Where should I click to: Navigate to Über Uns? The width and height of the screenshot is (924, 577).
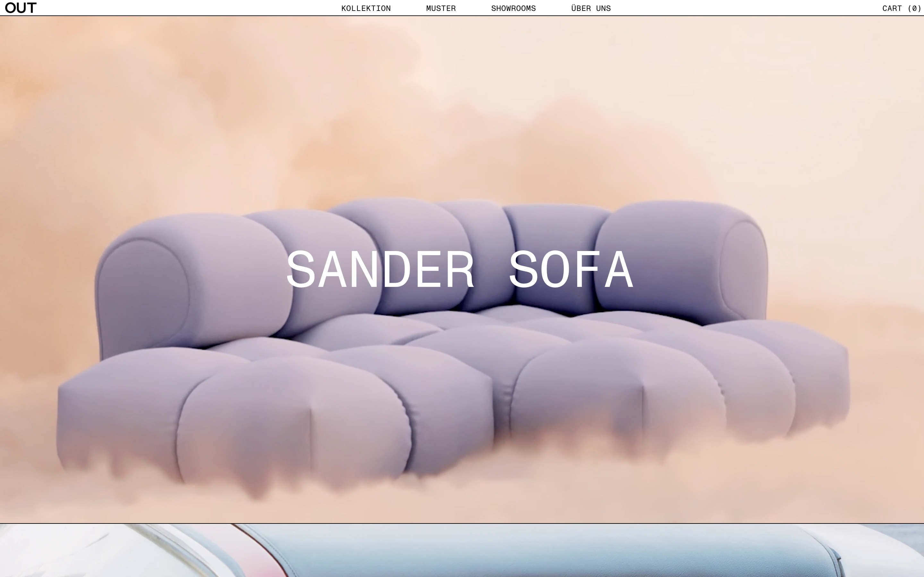click(x=591, y=8)
